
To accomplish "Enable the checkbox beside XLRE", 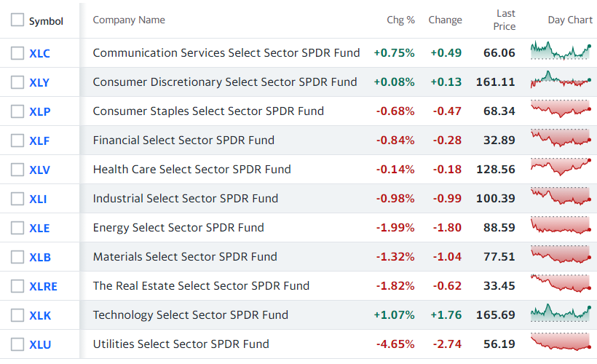I will tap(17, 286).
